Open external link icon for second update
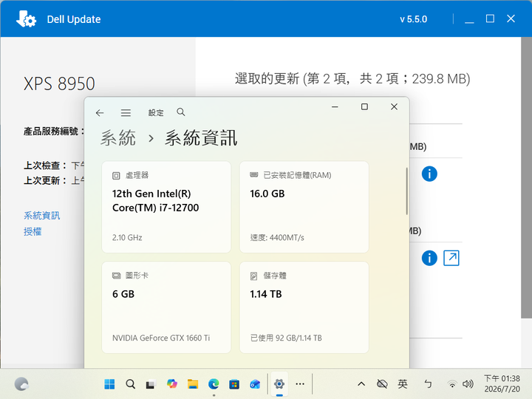The height and width of the screenshot is (399, 532). pyautogui.click(x=451, y=258)
